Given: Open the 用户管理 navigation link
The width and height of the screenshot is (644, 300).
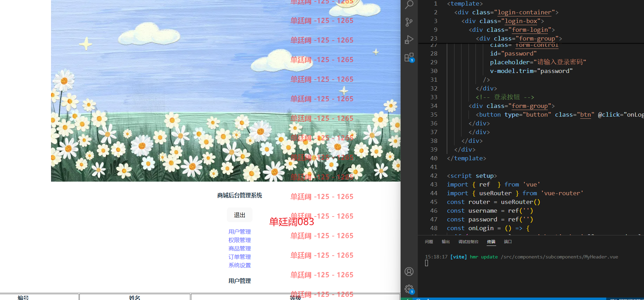Looking at the screenshot, I should (x=239, y=232).
